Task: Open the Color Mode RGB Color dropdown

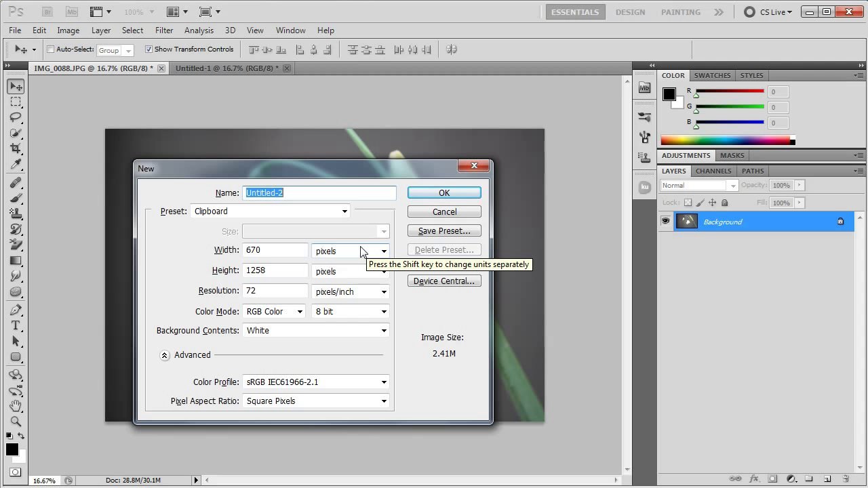Action: pyautogui.click(x=274, y=312)
